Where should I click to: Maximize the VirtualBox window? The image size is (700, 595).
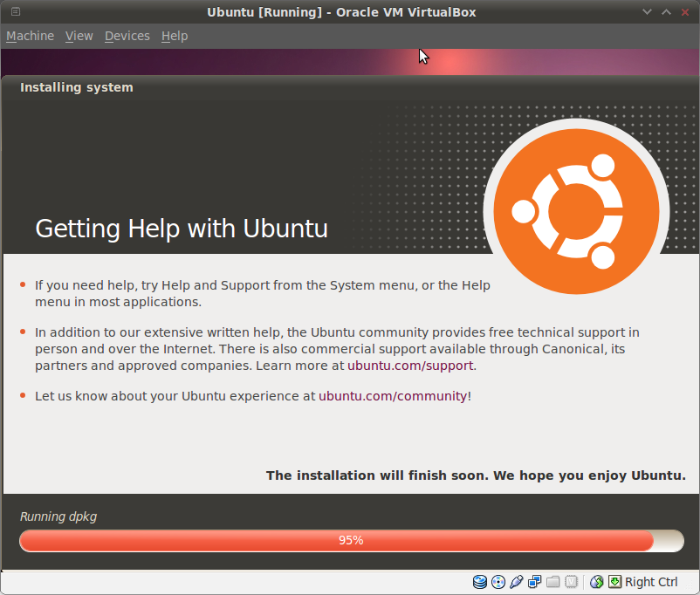pos(666,11)
